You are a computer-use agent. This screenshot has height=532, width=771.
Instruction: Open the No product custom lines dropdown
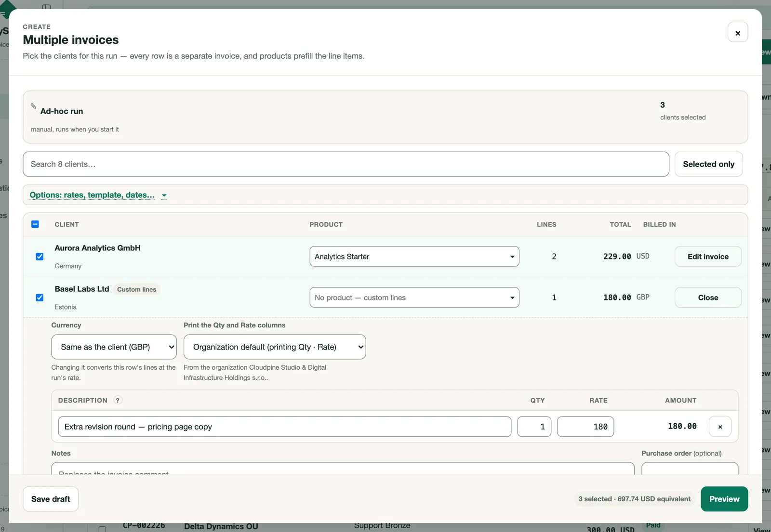414,298
